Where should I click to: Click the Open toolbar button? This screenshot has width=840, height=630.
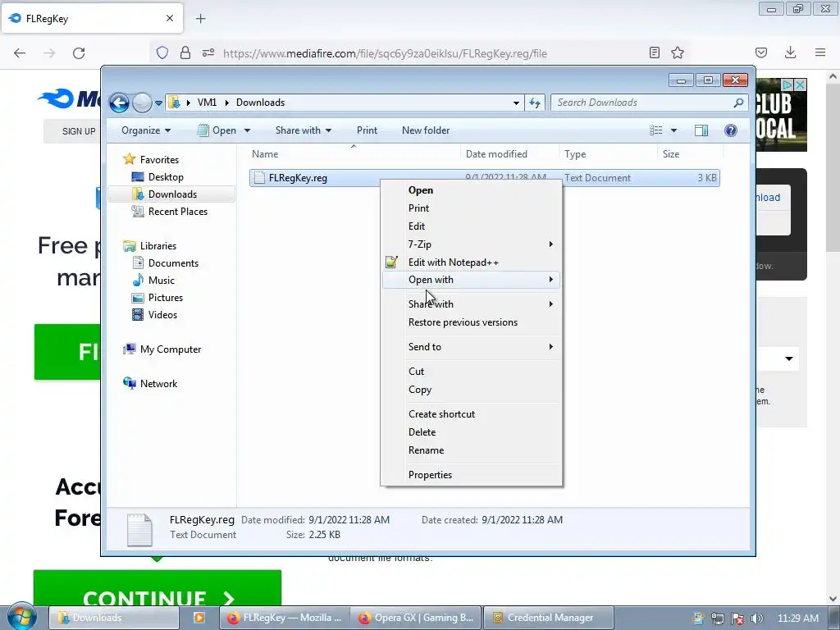click(x=217, y=130)
